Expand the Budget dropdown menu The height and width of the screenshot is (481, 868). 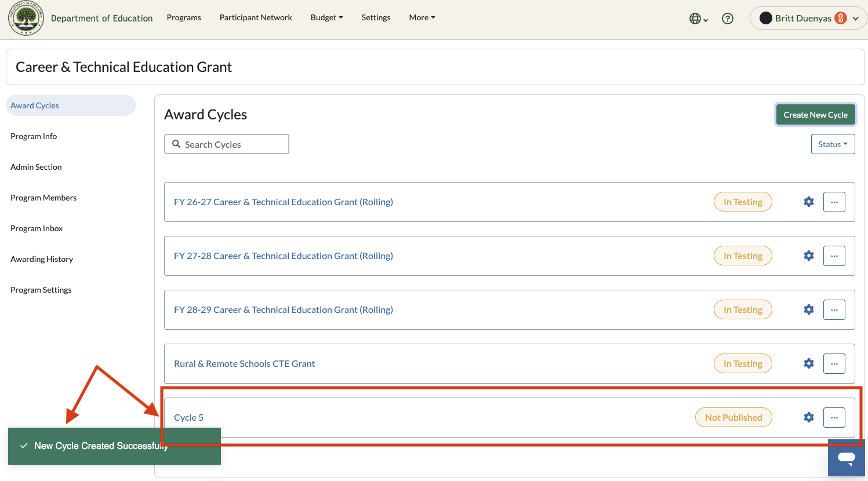click(326, 17)
